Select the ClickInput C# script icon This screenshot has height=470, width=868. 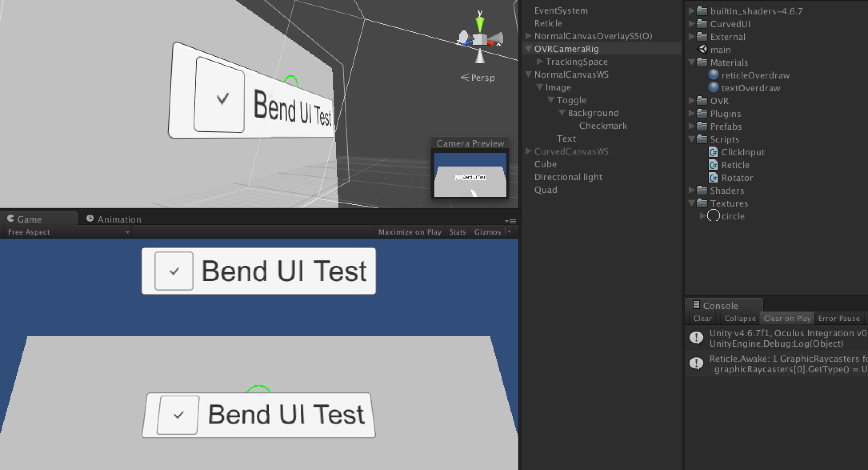(x=713, y=152)
